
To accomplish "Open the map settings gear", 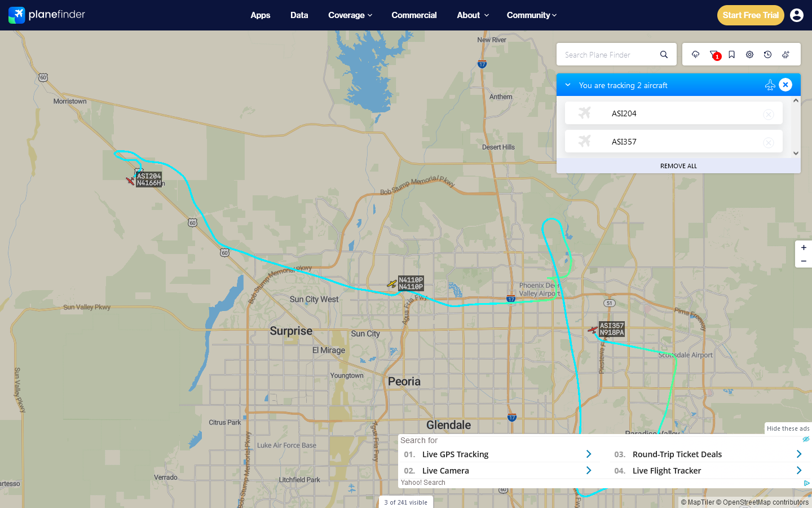I will point(749,55).
